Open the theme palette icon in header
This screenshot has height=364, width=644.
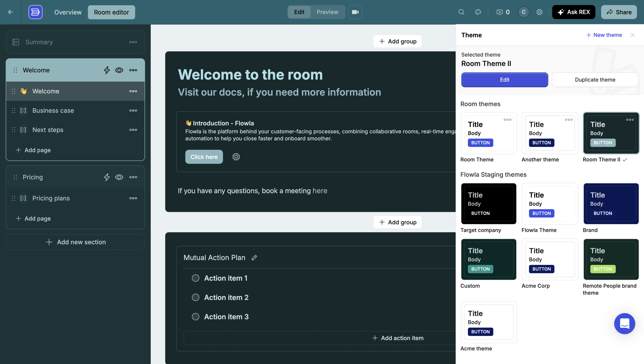(x=478, y=12)
